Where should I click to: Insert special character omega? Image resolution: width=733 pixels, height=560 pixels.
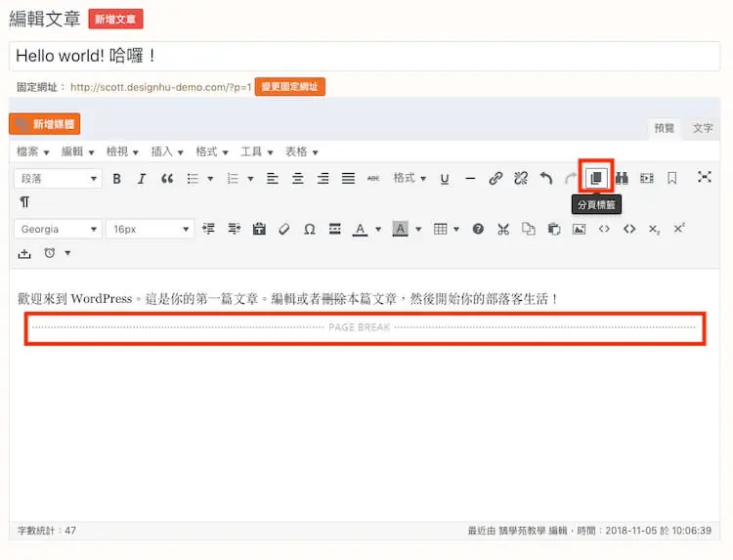click(x=310, y=229)
